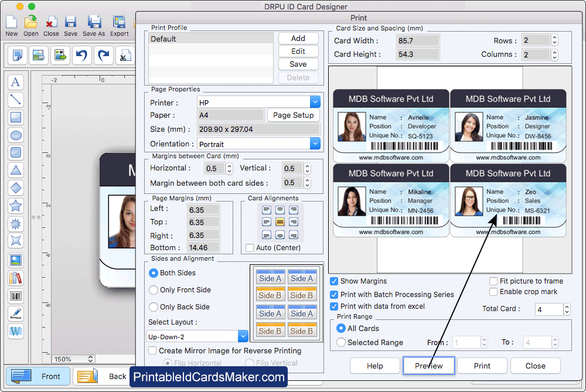Select the Text tool (A icon)
The height and width of the screenshot is (392, 586).
click(16, 82)
